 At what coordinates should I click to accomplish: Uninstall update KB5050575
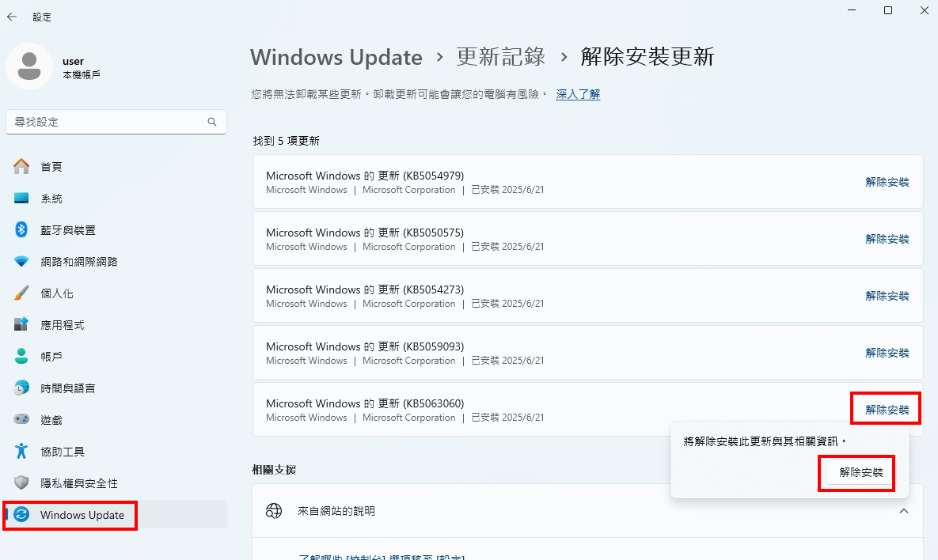887,238
